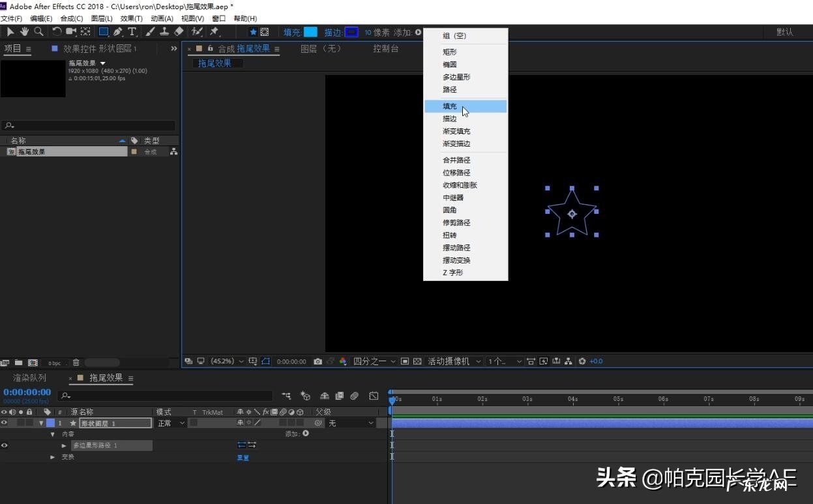Open the 活动摄像机 view dropdown
Screen dimensions: 813x504
[452, 361]
